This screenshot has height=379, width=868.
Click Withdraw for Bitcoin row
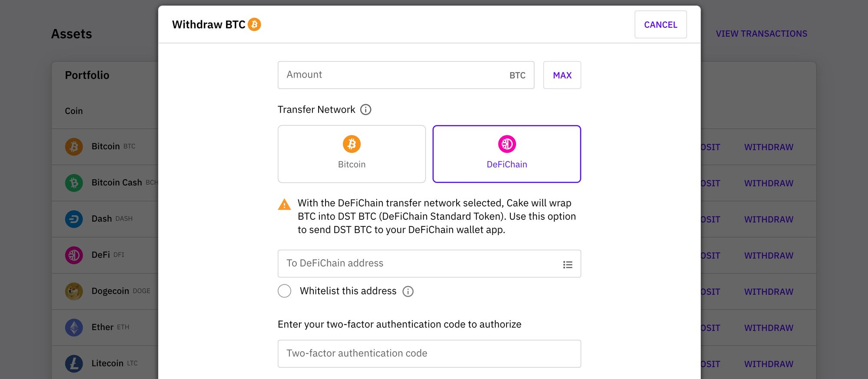click(x=769, y=147)
